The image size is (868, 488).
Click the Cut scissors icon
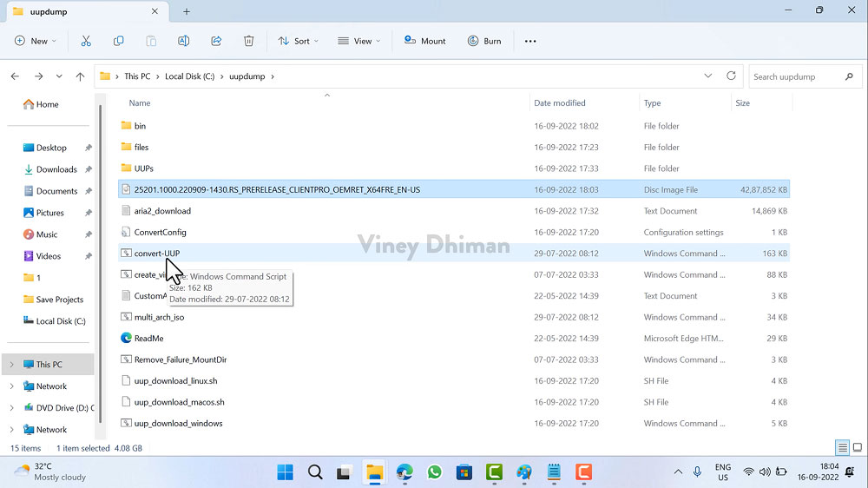[x=86, y=41]
